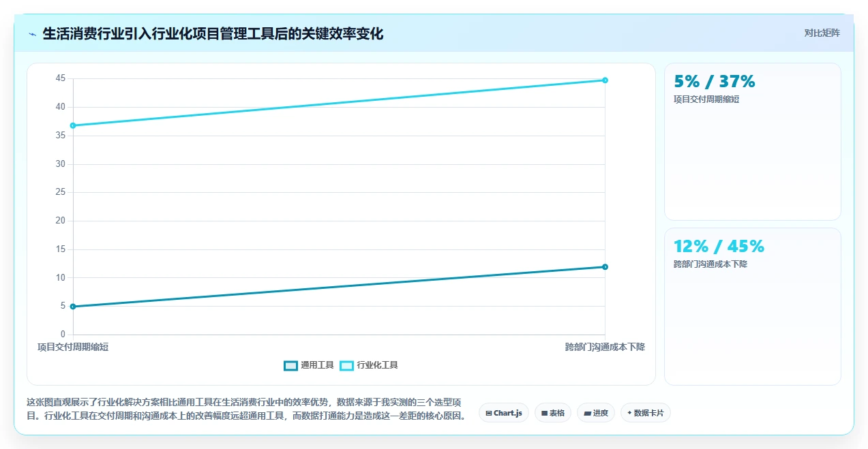The height and width of the screenshot is (449, 868).
Task: Click the description paragraph below the chart
Action: point(248,409)
